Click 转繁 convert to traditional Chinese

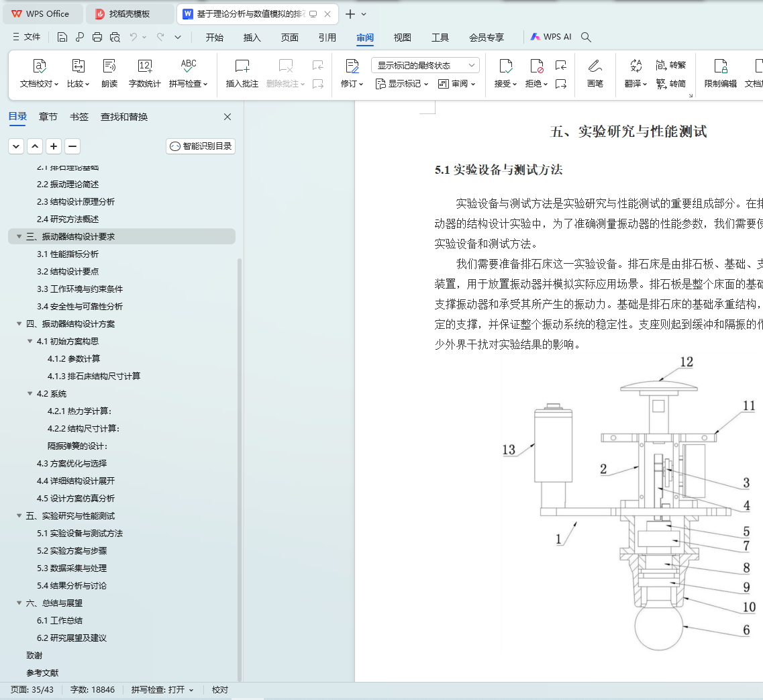(x=671, y=65)
